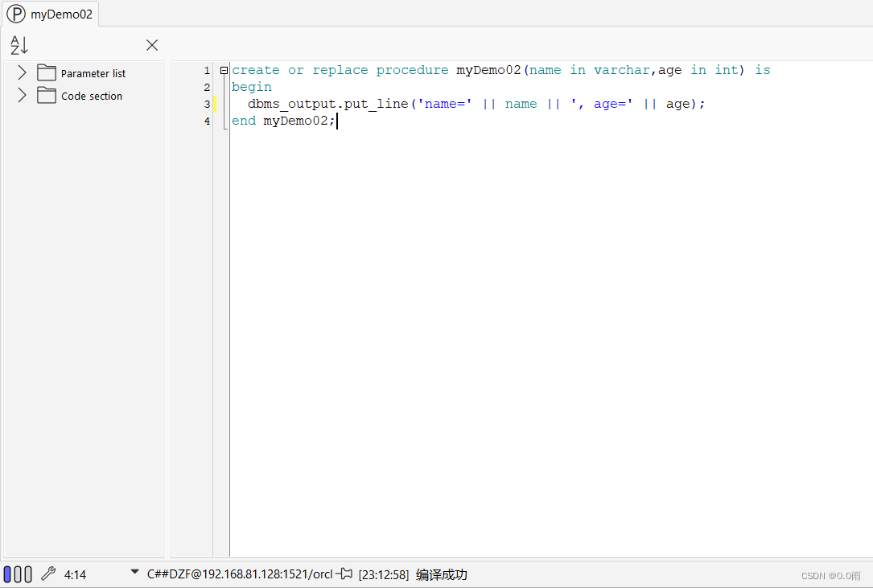Viewport: 873px width, 588px height.
Task: Click the A-Z sort icon above the tree
Action: (18, 45)
